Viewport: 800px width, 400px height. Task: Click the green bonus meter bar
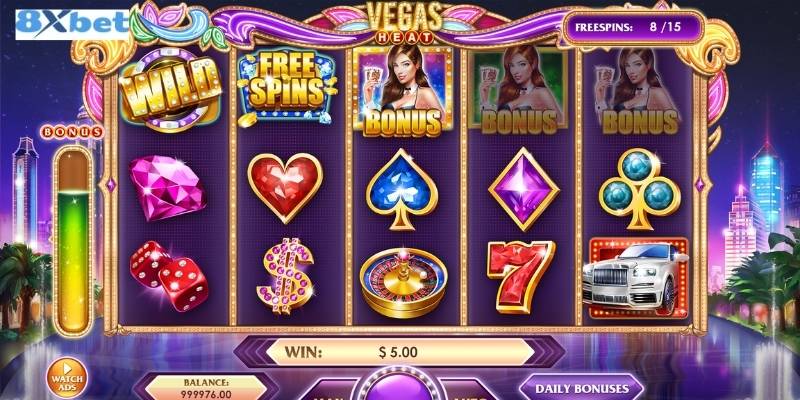[73, 240]
